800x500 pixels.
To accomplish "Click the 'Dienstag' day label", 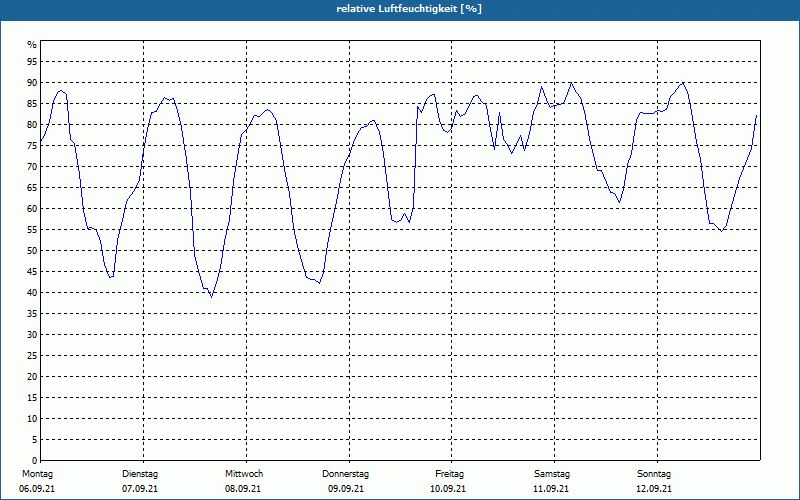I will (x=140, y=474).
